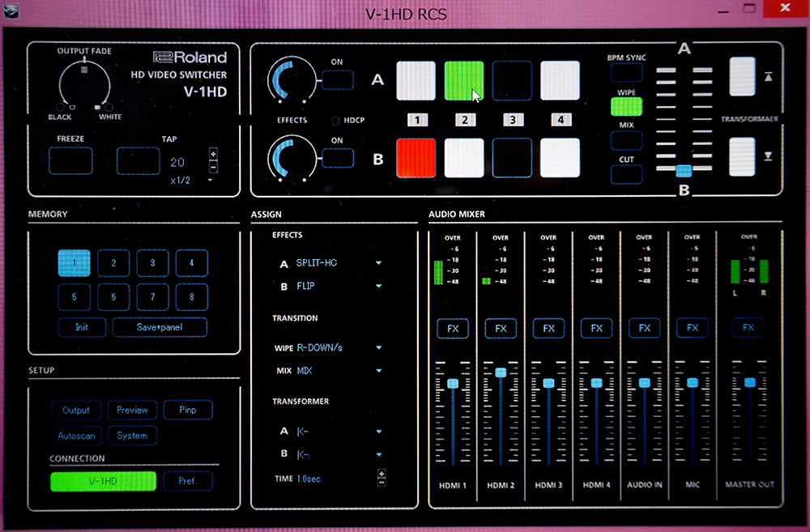Viewport: 810px width, 532px height.
Task: Select input 1 on bus A
Action: (x=416, y=81)
